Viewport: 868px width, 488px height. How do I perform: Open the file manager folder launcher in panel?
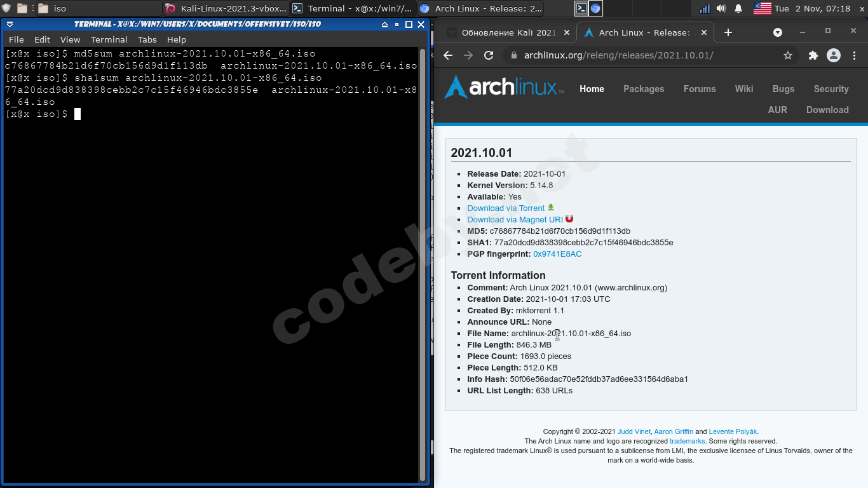(x=22, y=8)
